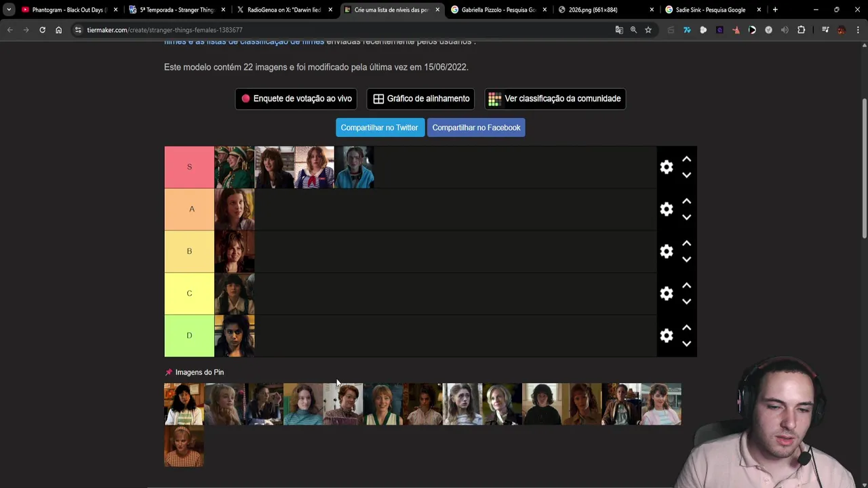Click the orange A tier label
The image size is (868, 488).
coord(189,209)
